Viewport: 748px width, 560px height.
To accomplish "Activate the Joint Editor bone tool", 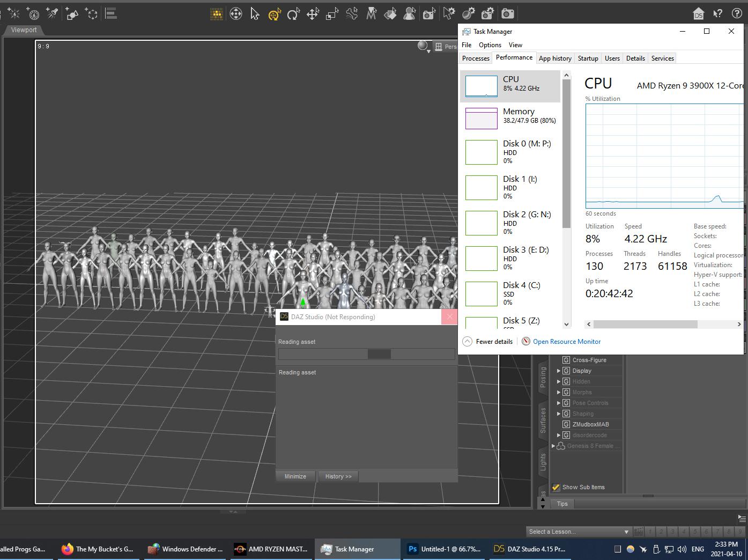I will click(x=352, y=14).
